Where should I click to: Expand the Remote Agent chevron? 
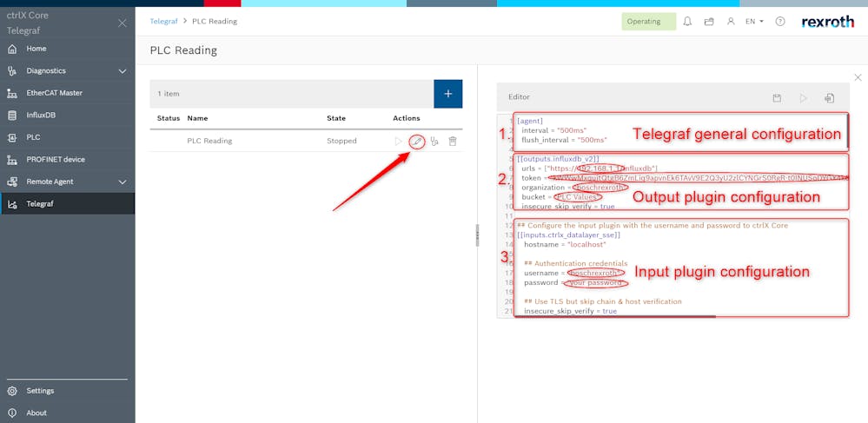pyautogui.click(x=123, y=182)
